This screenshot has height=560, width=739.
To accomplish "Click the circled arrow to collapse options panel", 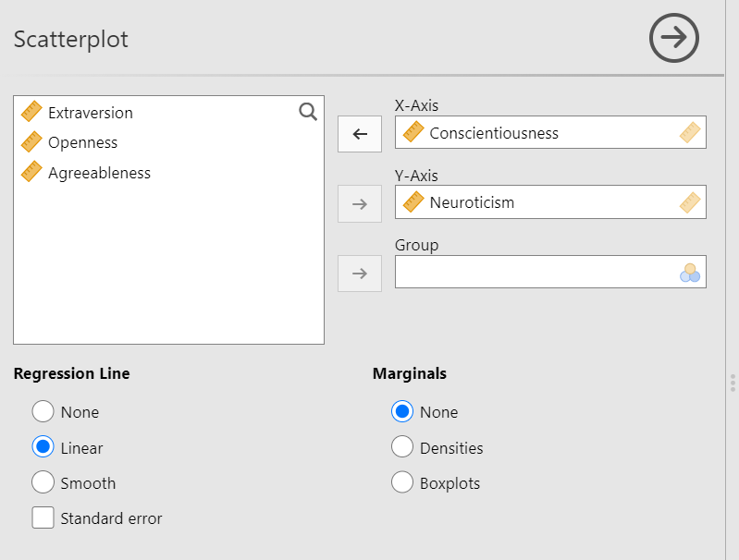I will (674, 38).
